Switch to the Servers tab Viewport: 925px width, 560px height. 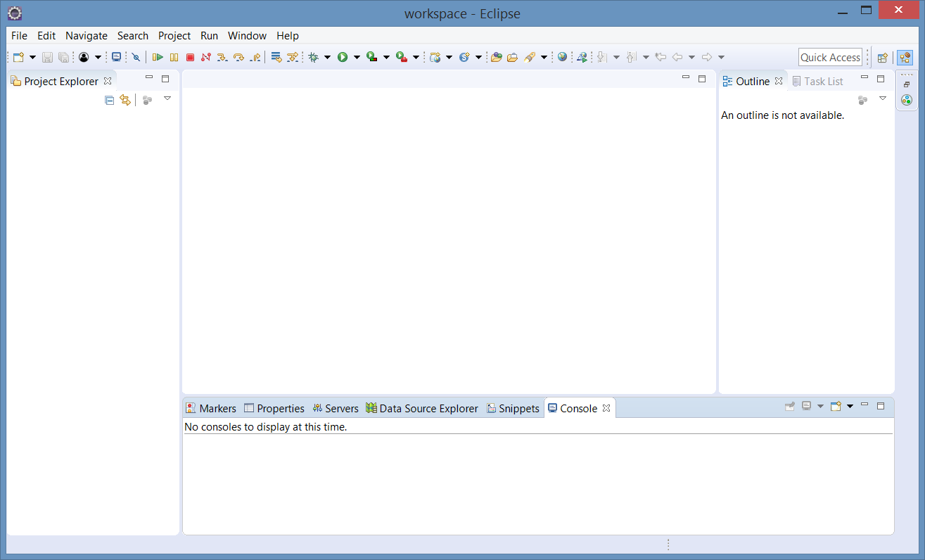[x=336, y=408]
